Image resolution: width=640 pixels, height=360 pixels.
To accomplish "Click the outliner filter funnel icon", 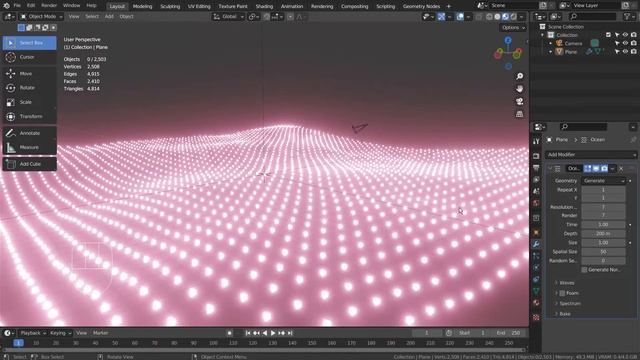I will pyautogui.click(x=627, y=16).
